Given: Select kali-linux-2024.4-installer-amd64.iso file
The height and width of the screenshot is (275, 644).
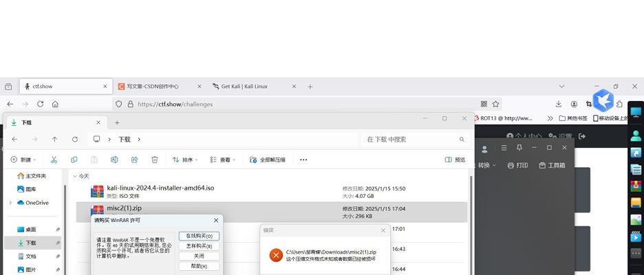Looking at the screenshot, I should (272, 192).
